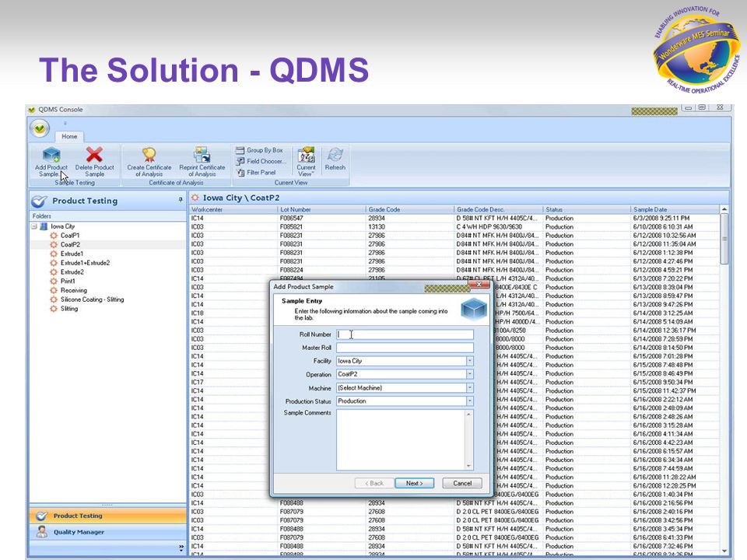Image resolution: width=747 pixels, height=560 pixels.
Task: Open the Quality Manager navigation pane
Action: click(107, 532)
